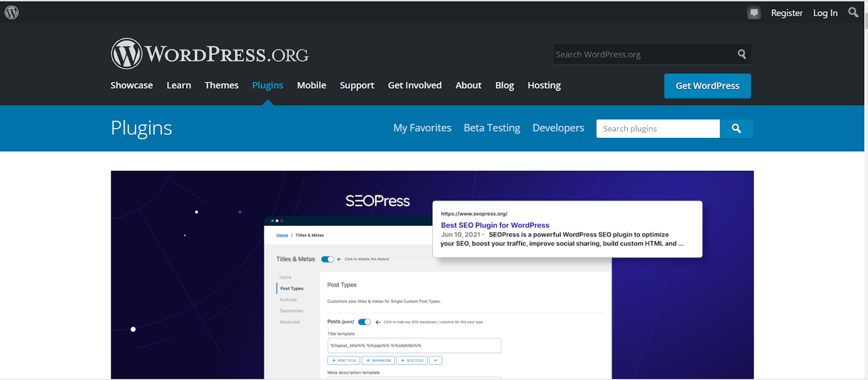Submit plugin search with blue magnifier button

[736, 129]
